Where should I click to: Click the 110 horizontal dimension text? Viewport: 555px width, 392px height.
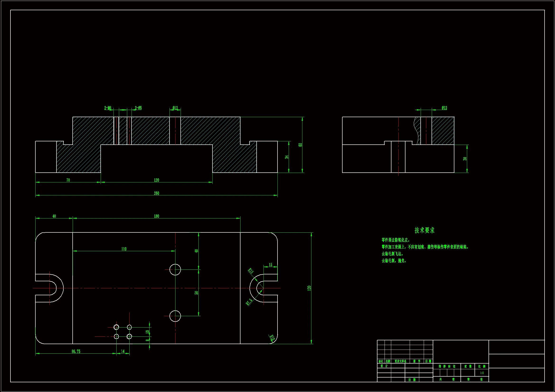124,249
